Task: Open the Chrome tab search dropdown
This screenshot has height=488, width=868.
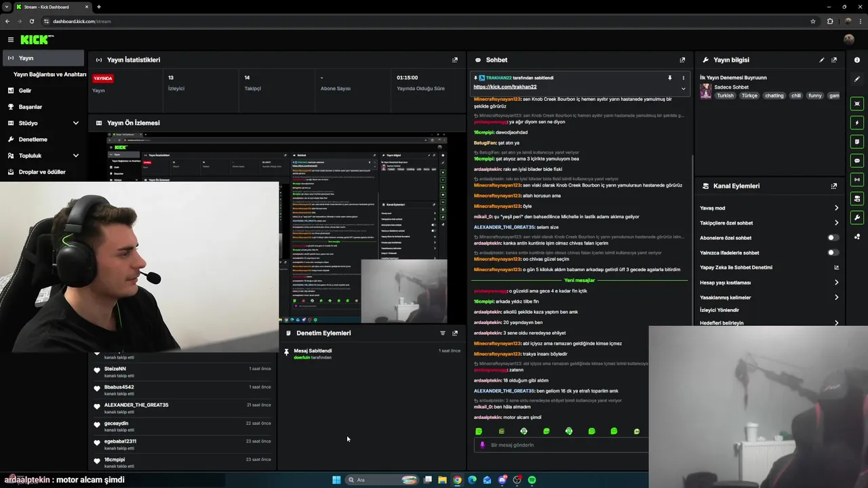Action: click(x=7, y=7)
